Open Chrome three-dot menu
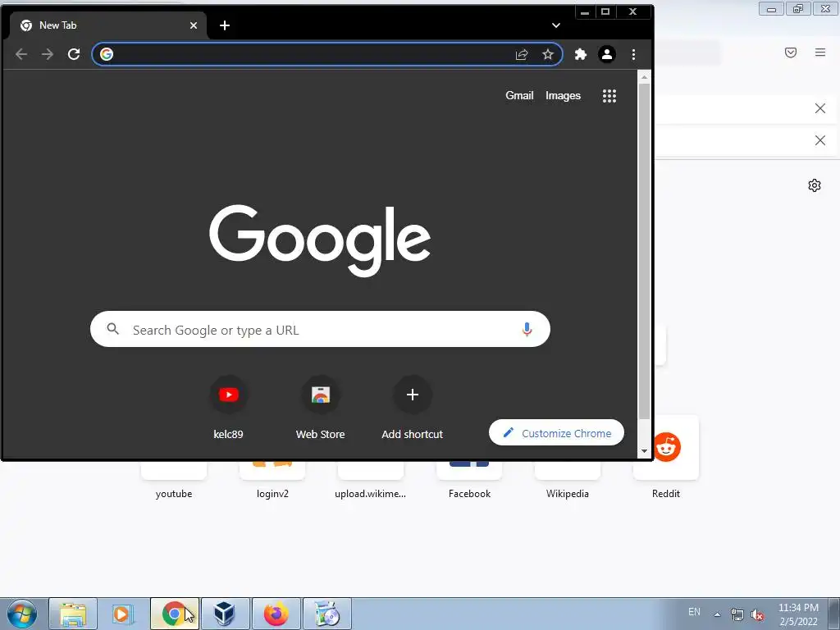 coord(633,54)
